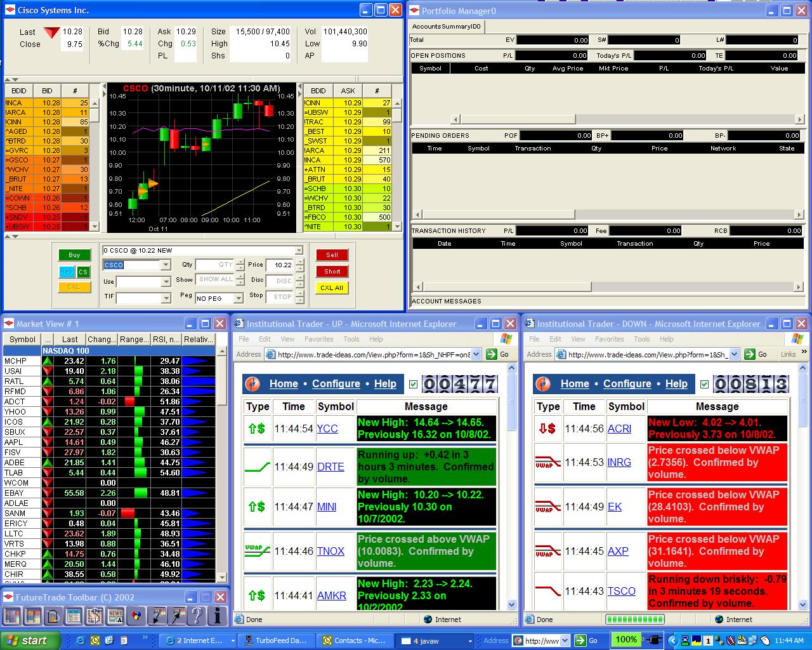The image size is (812, 650).
Task: Click the green CS button
Action: click(x=83, y=272)
